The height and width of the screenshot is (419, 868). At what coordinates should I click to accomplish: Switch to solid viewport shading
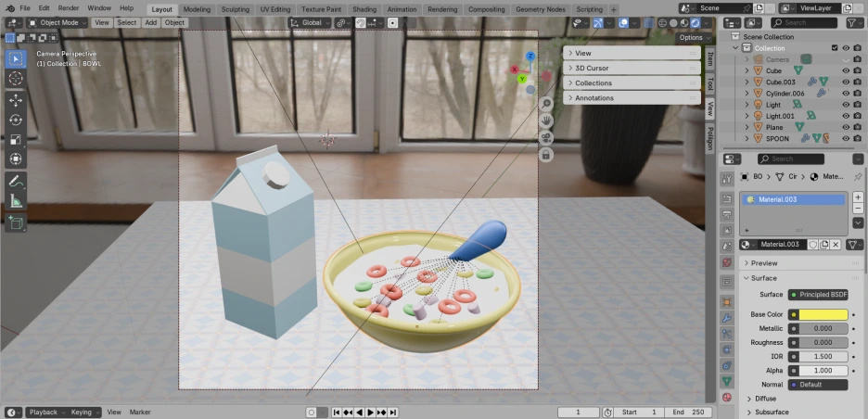click(673, 22)
